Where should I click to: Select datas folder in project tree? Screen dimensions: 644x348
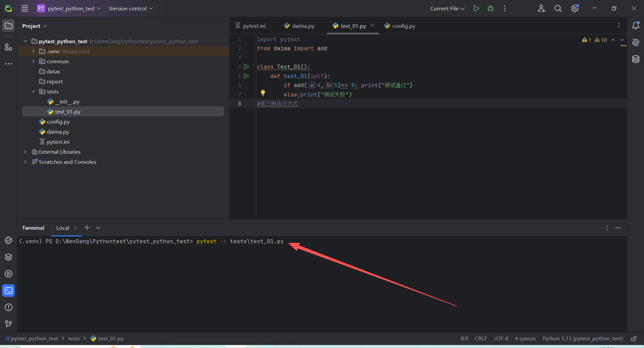(x=53, y=71)
